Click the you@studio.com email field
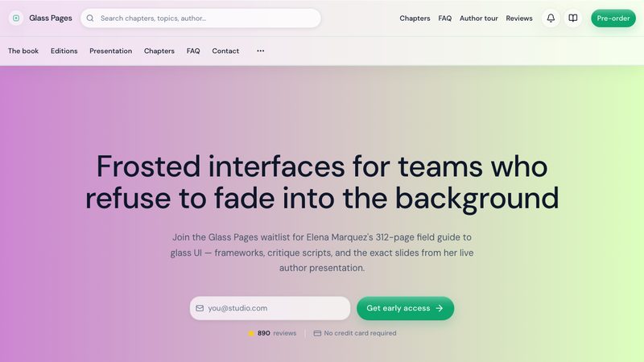644x362 pixels. click(x=270, y=308)
